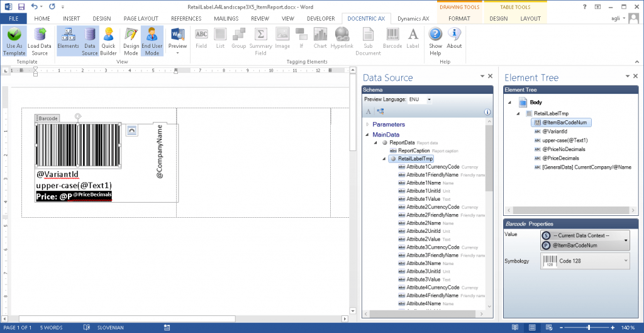Open Quick Builder
This screenshot has width=644, height=333.
(108, 41)
